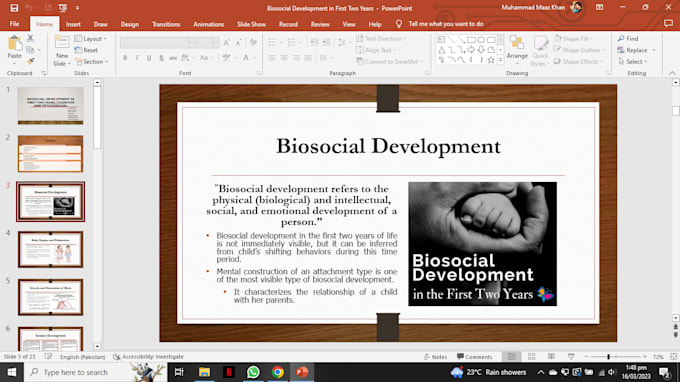Click Align Right paragraph icon
680x382 pixels.
296,58
